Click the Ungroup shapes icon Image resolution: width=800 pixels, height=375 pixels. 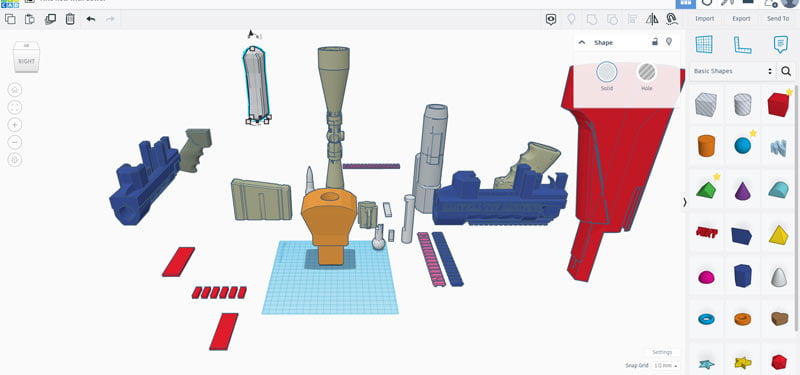pos(612,19)
